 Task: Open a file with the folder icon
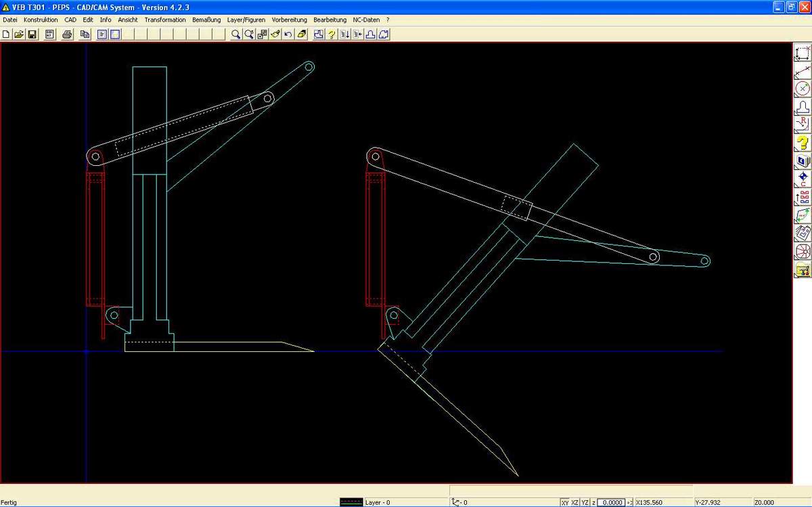(x=19, y=35)
